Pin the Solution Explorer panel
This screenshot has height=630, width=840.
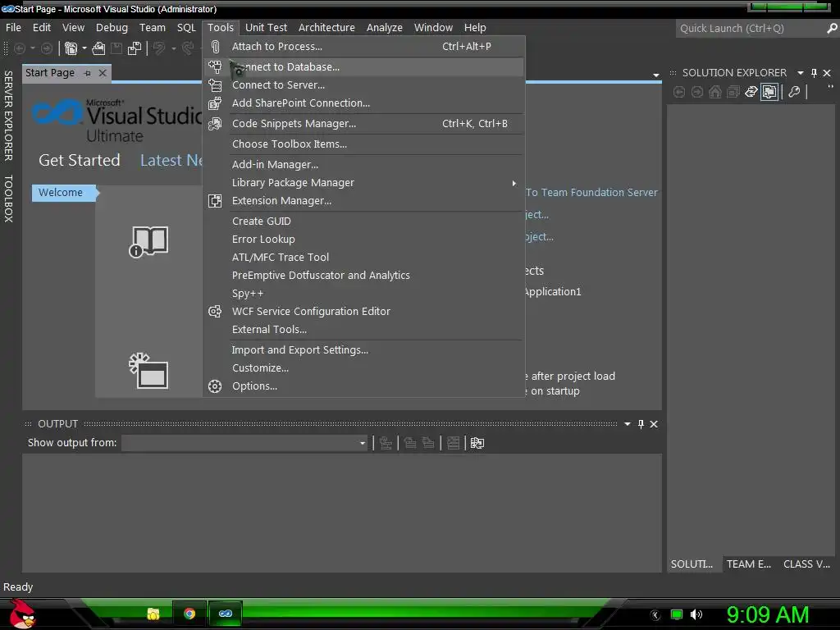814,73
